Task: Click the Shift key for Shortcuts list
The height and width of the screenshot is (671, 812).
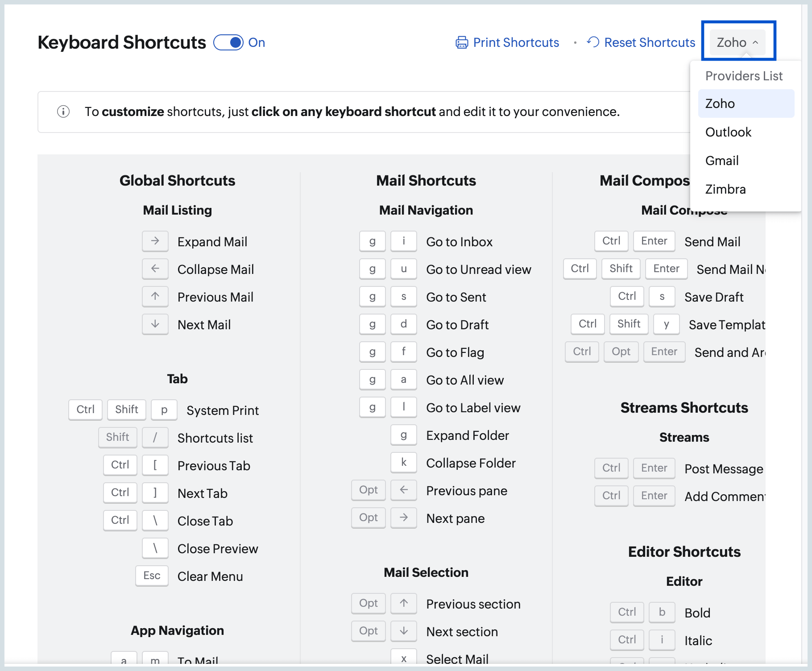Action: coord(117,437)
